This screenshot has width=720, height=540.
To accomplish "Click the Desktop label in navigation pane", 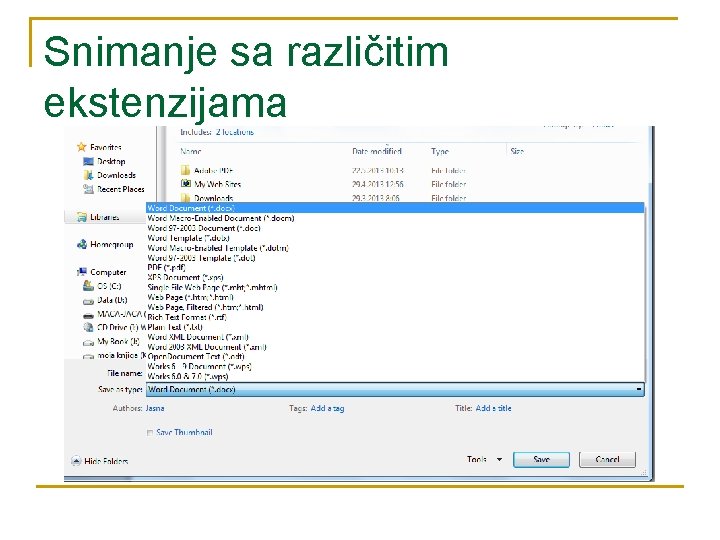I will pyautogui.click(x=111, y=161).
